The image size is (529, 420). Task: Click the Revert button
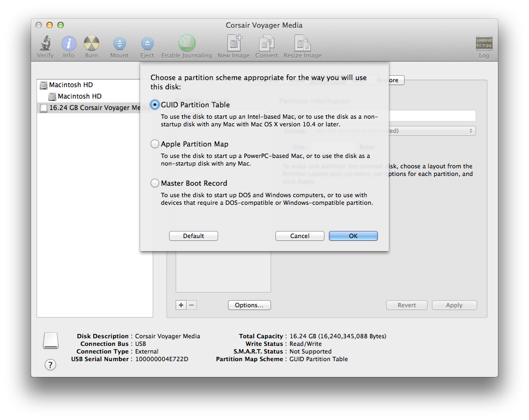point(406,305)
